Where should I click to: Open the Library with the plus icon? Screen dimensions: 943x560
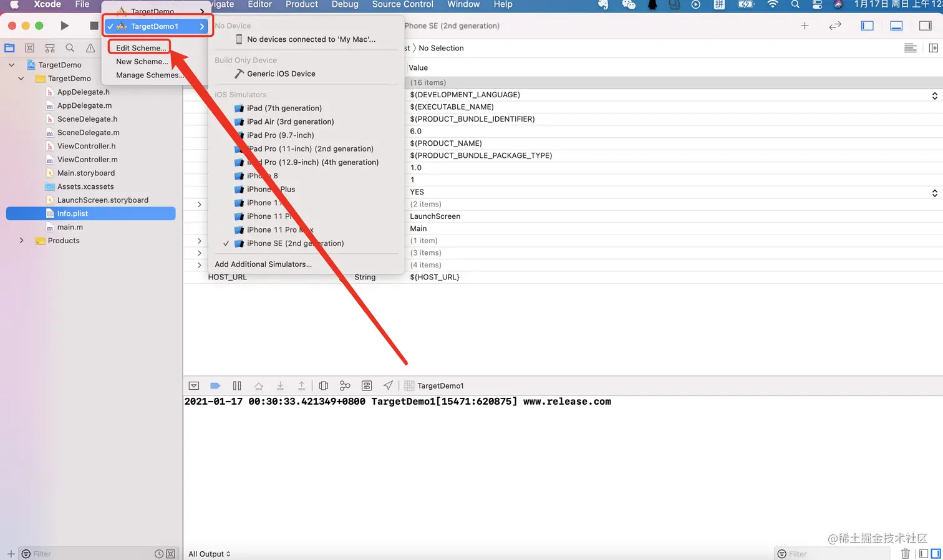[x=805, y=26]
